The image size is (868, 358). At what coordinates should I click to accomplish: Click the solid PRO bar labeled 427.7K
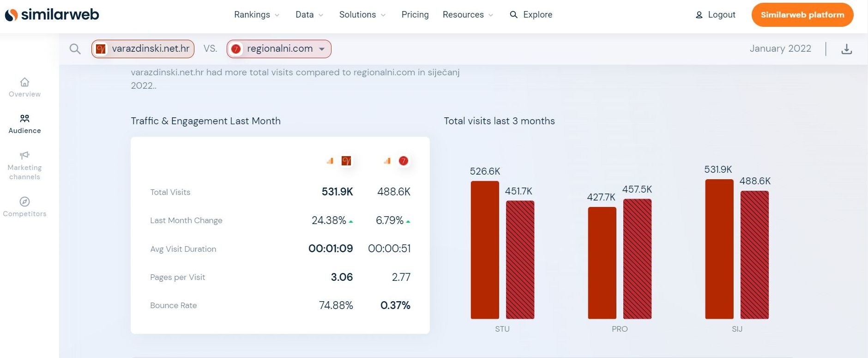(602, 263)
